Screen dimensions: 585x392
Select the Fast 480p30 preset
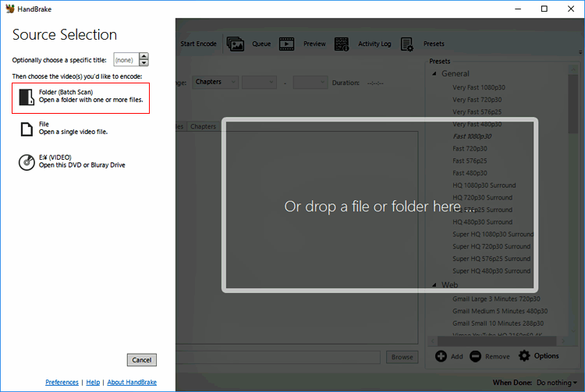pos(470,173)
